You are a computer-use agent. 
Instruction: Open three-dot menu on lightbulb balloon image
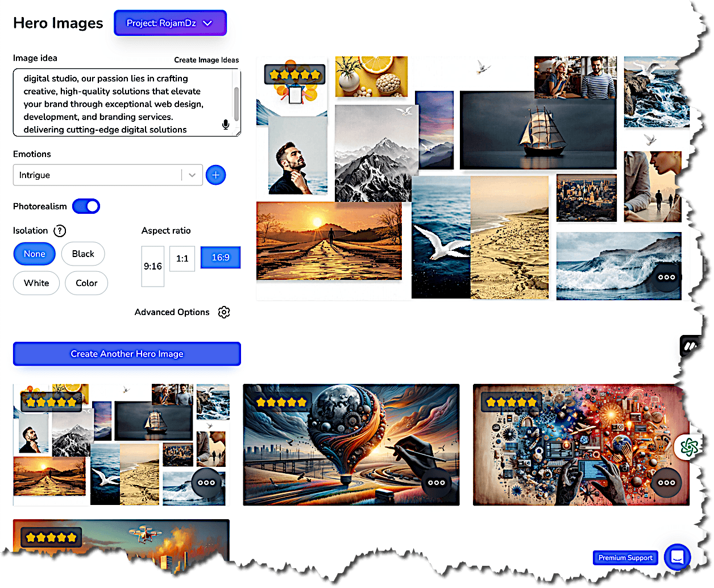(x=436, y=483)
